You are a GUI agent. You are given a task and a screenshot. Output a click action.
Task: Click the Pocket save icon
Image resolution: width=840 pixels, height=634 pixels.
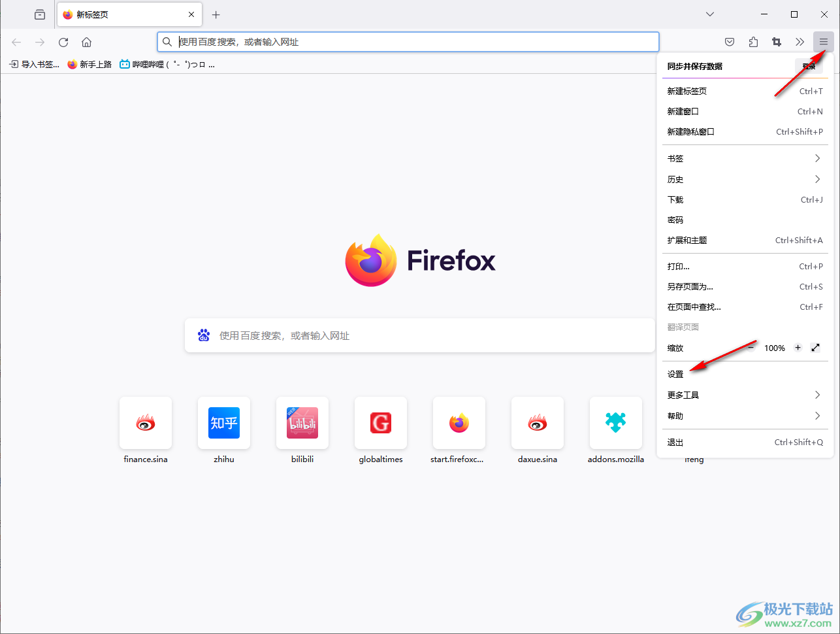coord(730,42)
